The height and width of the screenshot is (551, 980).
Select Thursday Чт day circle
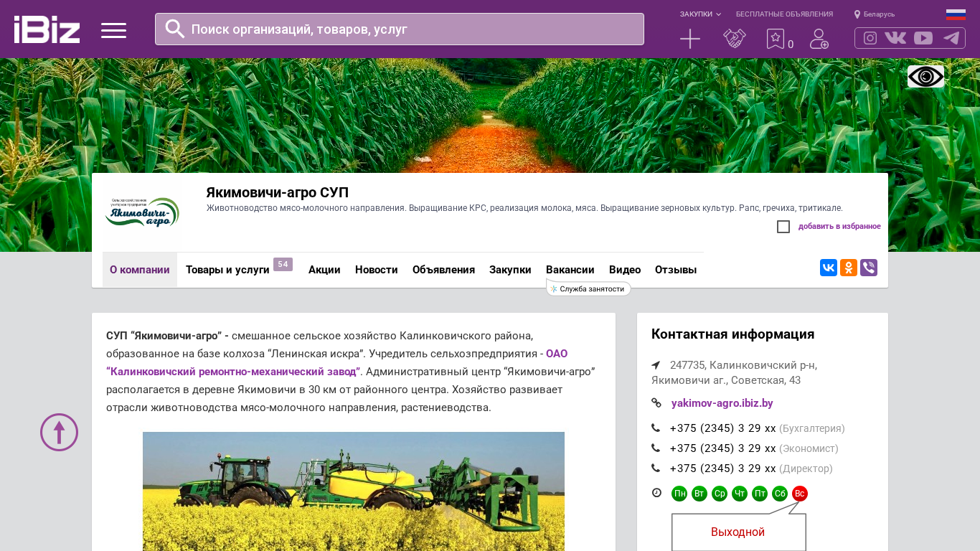click(x=740, y=494)
